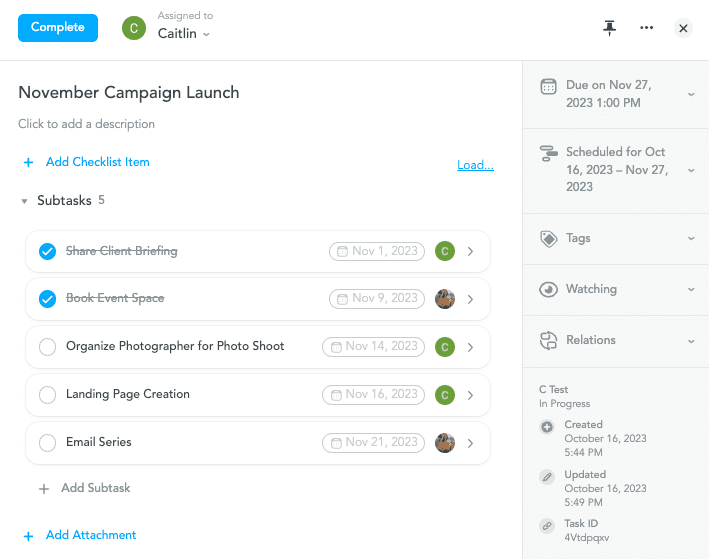Expand the Tags panel section
This screenshot has height=559, width=709.
[x=690, y=239]
